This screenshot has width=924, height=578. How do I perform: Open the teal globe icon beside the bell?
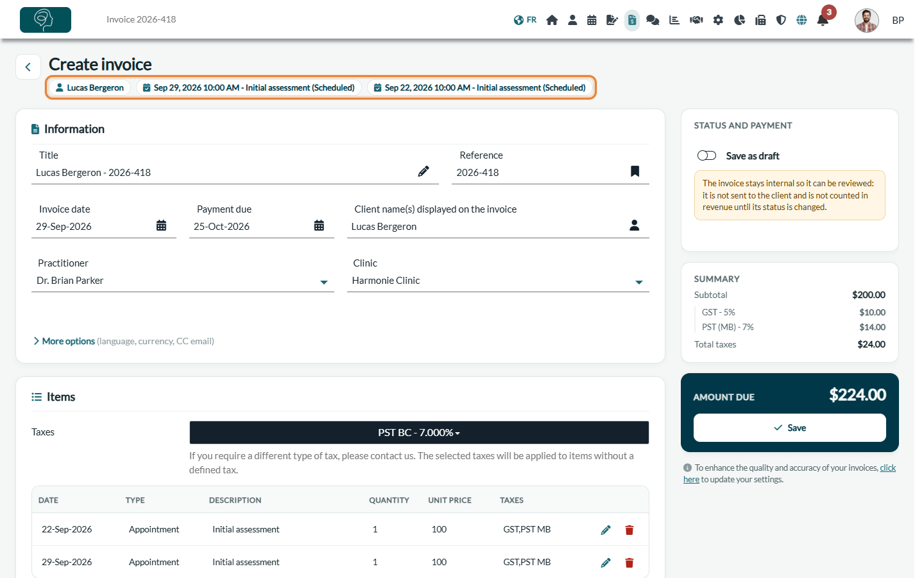(x=801, y=20)
